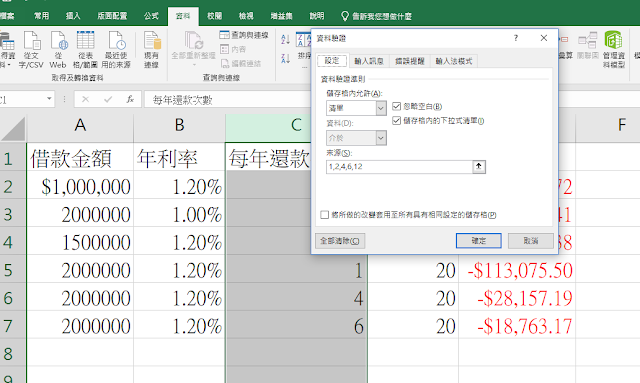Click the 全部清除 button

(x=340, y=241)
